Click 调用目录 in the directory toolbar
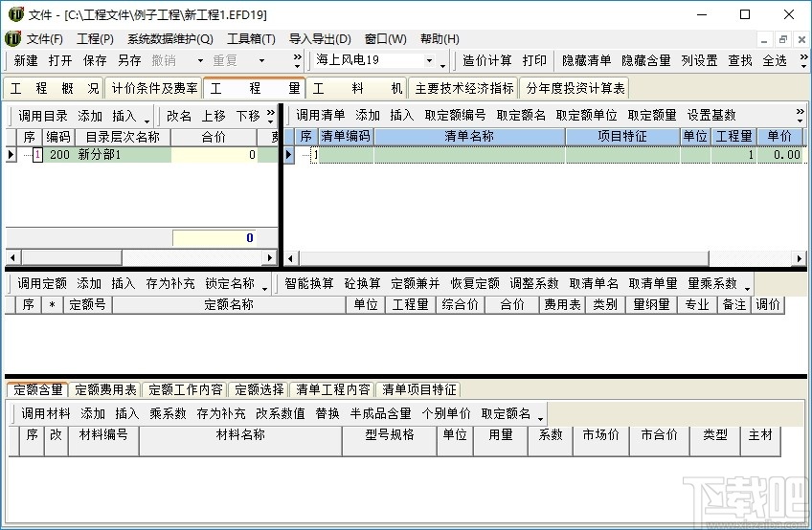This screenshot has width=812, height=530. (43, 116)
